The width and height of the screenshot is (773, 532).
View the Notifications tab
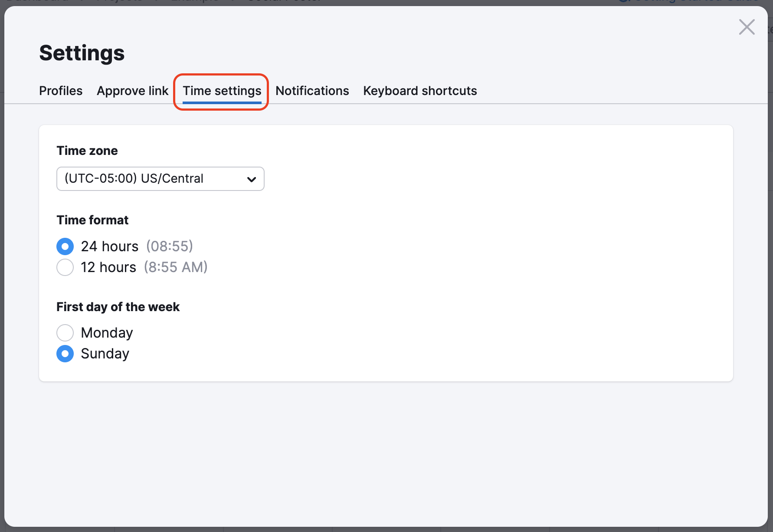[x=312, y=91]
